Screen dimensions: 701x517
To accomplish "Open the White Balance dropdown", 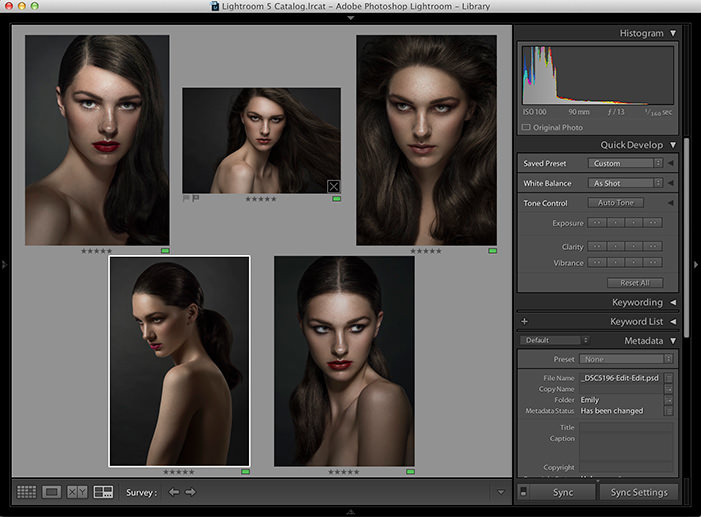I will (x=626, y=184).
